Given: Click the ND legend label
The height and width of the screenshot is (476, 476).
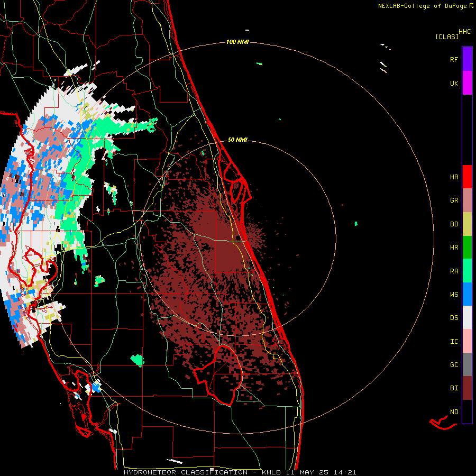Looking at the screenshot, I should coord(454,411).
